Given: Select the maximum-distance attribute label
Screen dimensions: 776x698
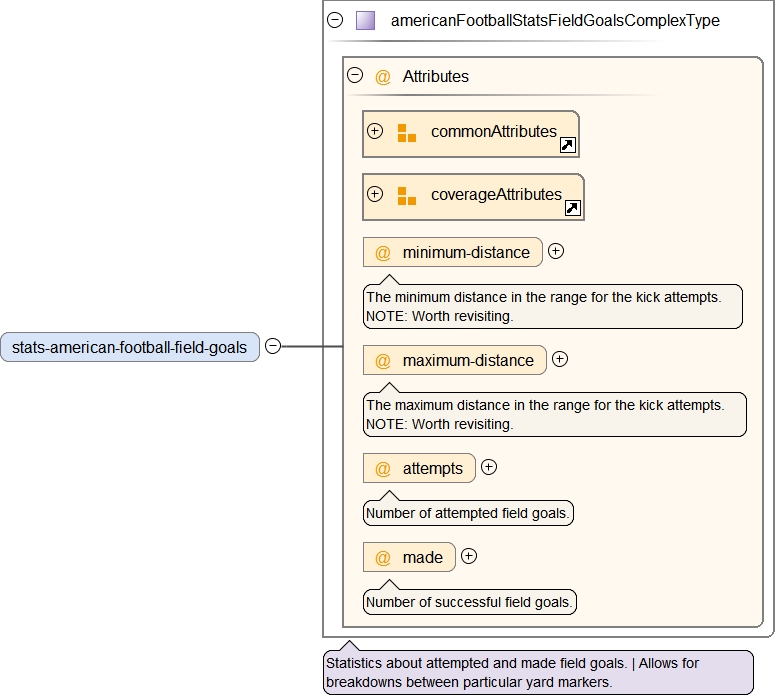Looking at the screenshot, I should (x=468, y=360).
